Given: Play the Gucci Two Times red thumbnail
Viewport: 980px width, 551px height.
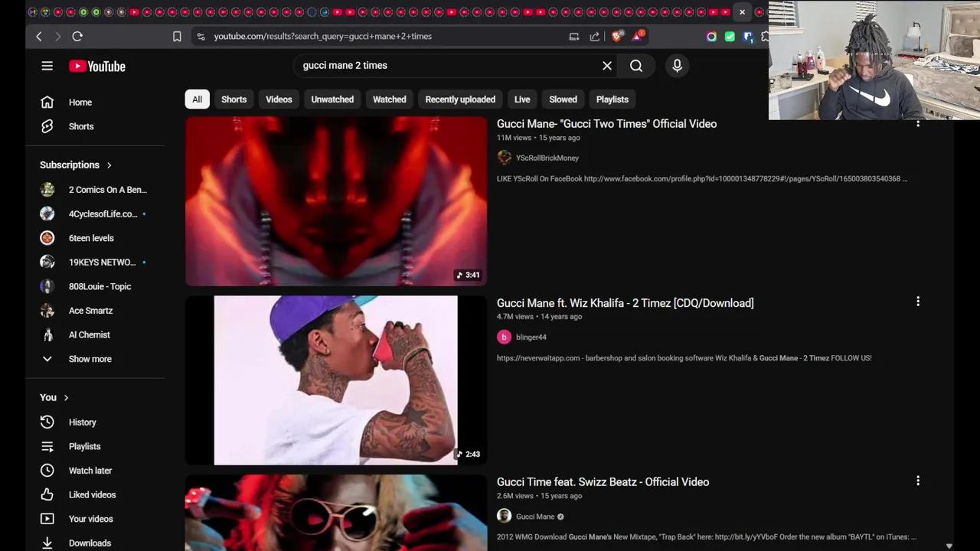Looking at the screenshot, I should (x=335, y=201).
